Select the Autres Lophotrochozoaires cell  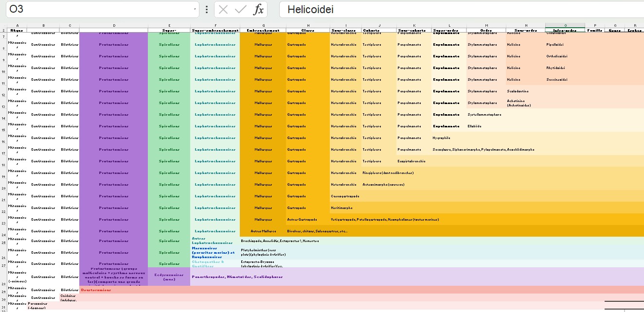click(x=215, y=241)
